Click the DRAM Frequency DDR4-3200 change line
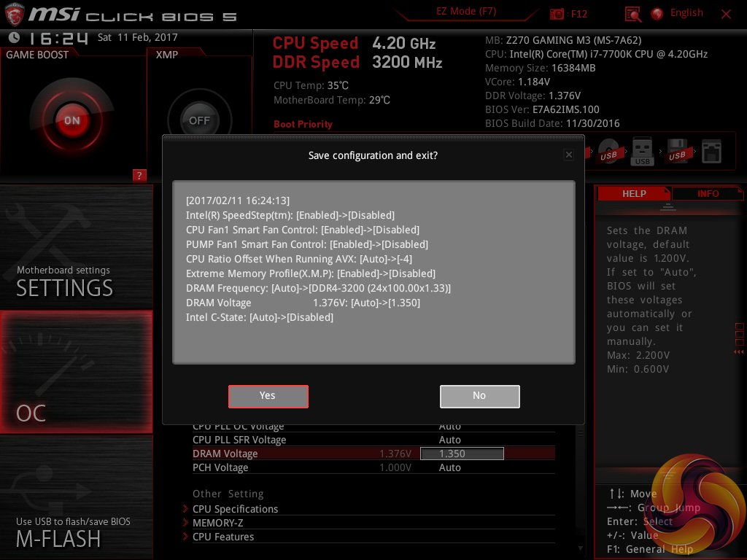 318,288
